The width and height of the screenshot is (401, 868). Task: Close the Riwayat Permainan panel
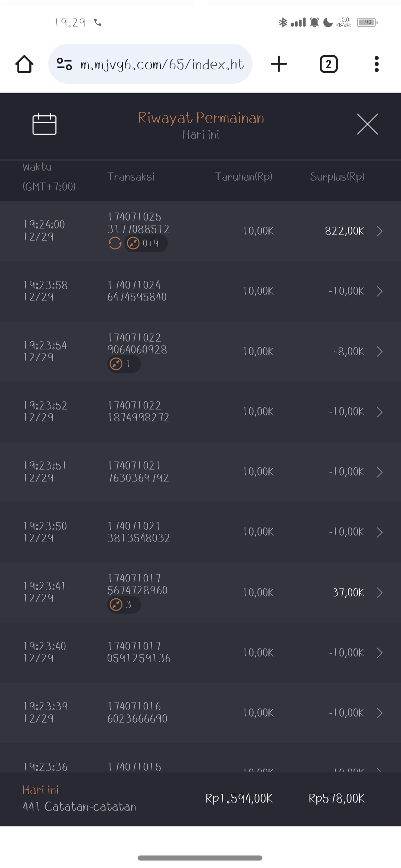click(367, 124)
